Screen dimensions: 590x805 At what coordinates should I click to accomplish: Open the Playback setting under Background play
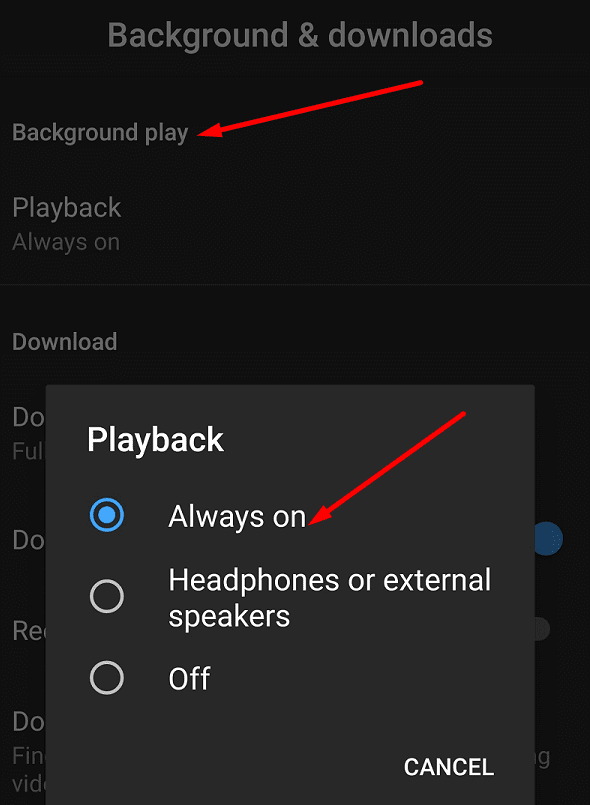295,224
